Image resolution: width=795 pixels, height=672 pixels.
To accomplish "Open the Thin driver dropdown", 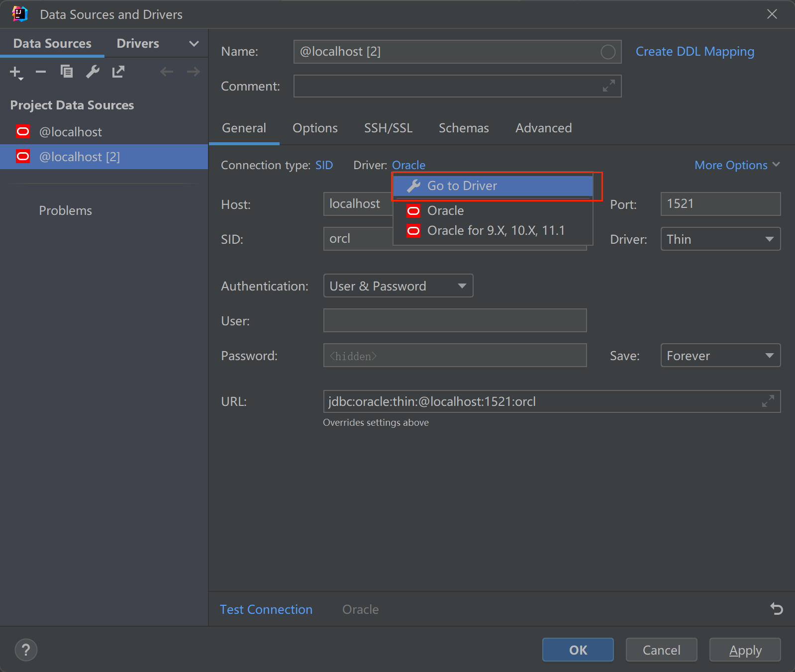I will 720,239.
